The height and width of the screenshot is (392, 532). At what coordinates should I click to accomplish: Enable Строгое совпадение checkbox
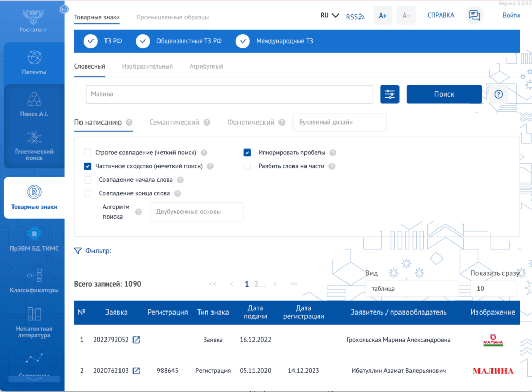pyautogui.click(x=87, y=153)
